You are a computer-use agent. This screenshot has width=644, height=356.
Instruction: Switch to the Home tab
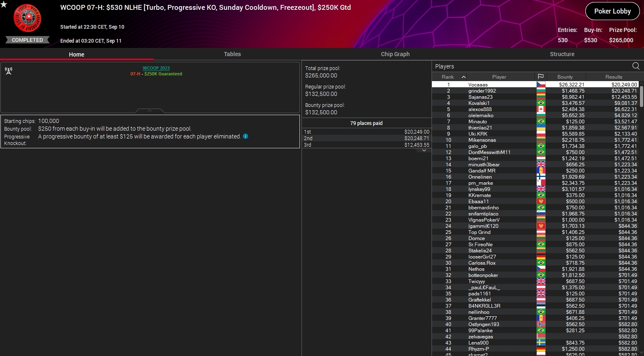pos(77,54)
